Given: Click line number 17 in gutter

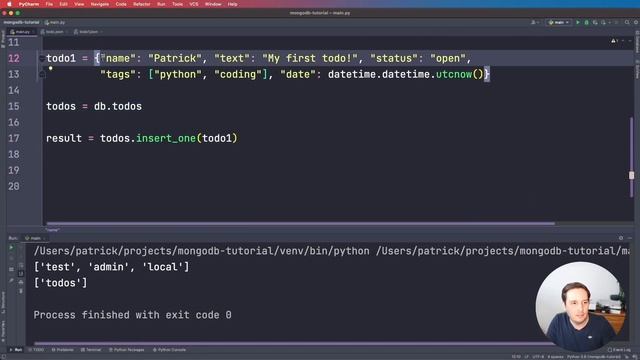Looking at the screenshot, I should pos(13,138).
